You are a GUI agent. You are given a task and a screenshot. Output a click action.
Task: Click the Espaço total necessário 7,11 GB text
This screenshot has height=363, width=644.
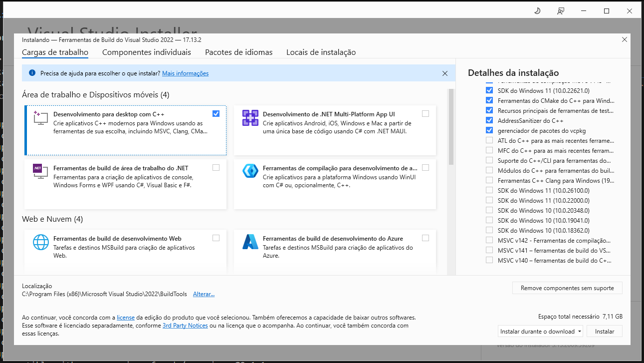[580, 316]
